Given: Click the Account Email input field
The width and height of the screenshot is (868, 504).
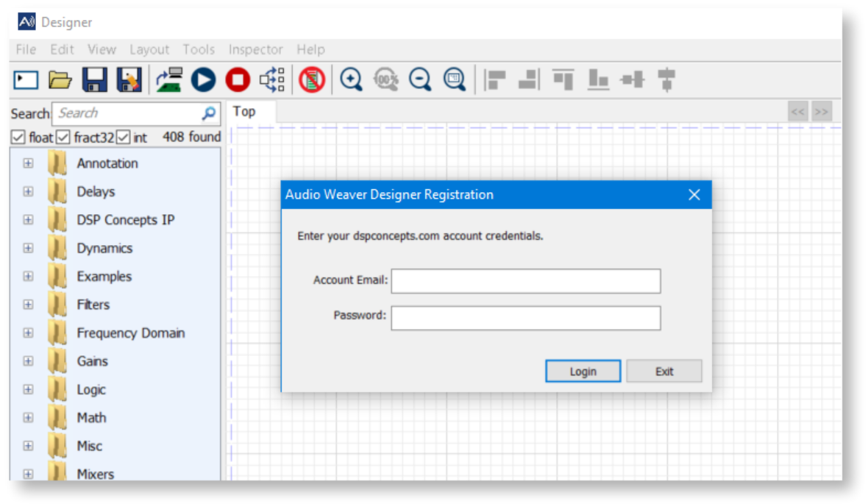Looking at the screenshot, I should pos(526,281).
